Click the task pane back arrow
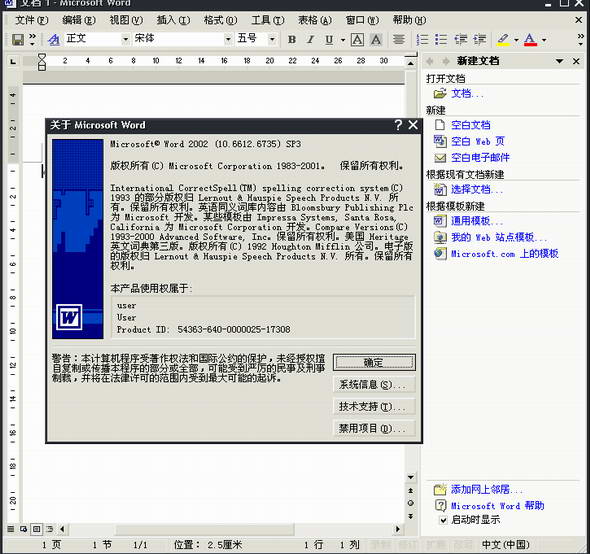 click(x=430, y=61)
